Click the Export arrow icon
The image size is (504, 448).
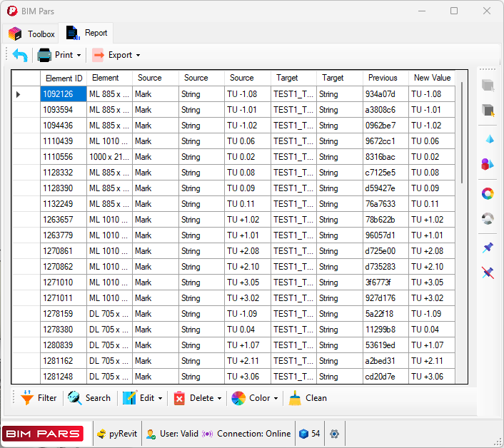99,55
